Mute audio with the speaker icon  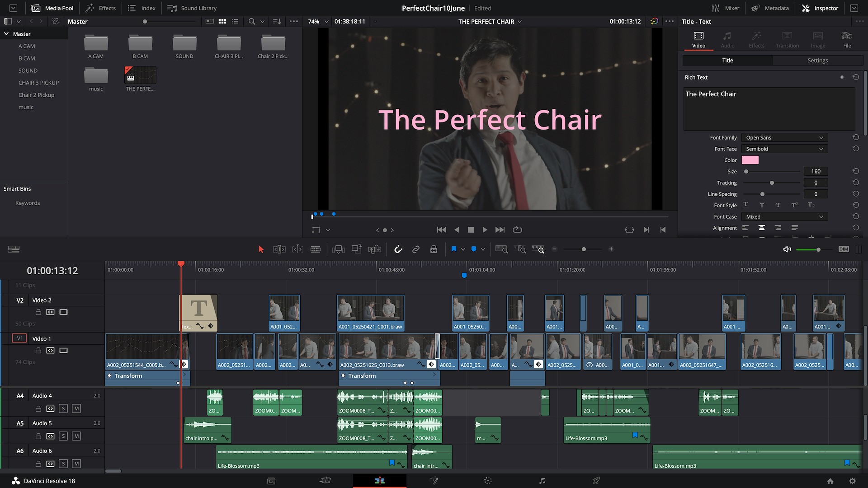coord(787,249)
